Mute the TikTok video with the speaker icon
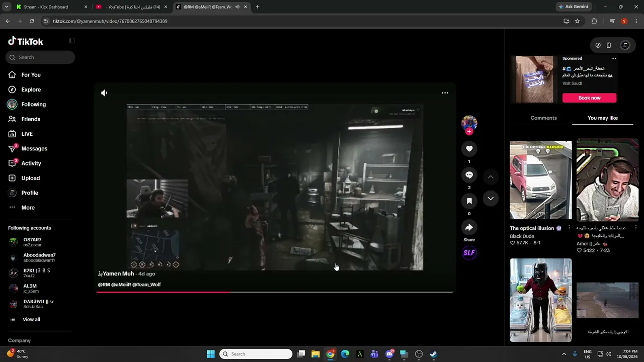 tap(104, 93)
